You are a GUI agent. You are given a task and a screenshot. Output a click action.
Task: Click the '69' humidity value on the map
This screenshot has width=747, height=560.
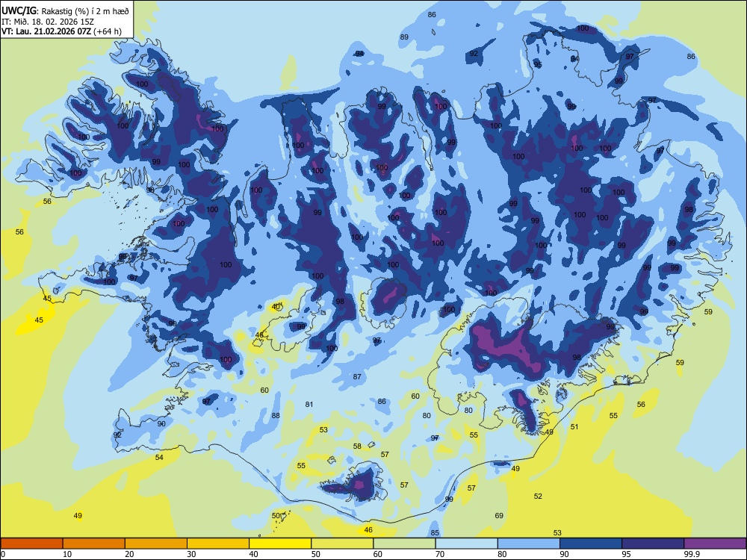499,516
